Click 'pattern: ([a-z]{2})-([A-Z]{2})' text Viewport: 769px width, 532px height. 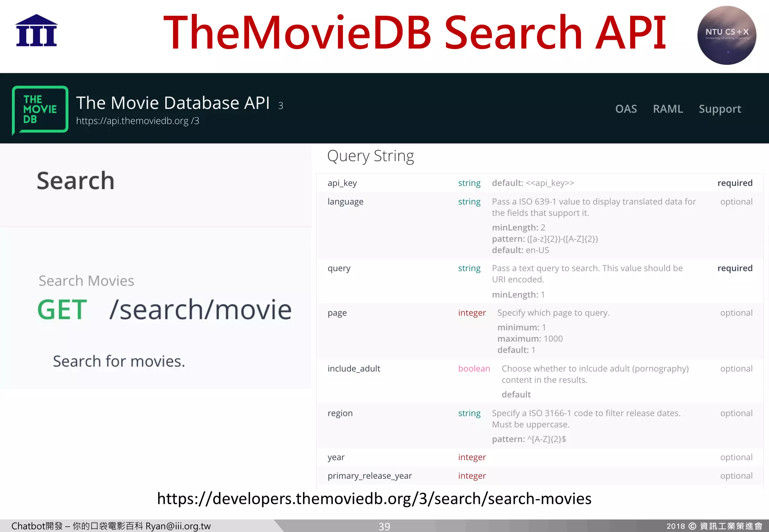[x=545, y=239]
